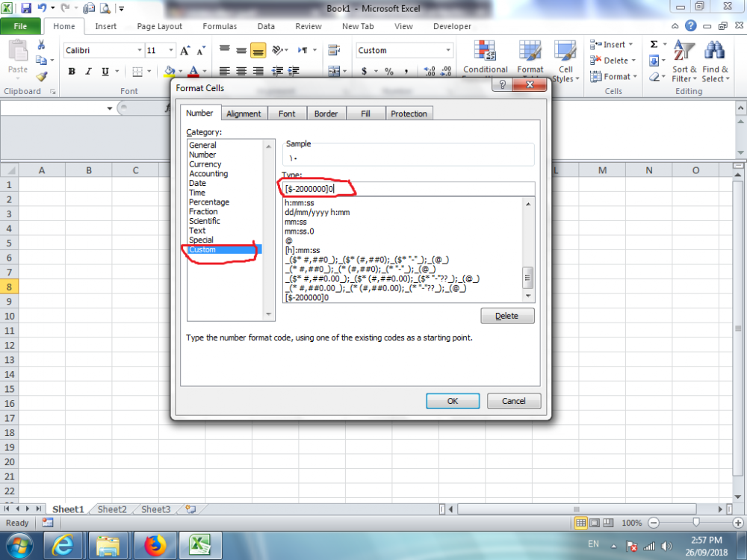This screenshot has height=560, width=747.
Task: Click the Paste clipboard icon
Action: click(18, 51)
